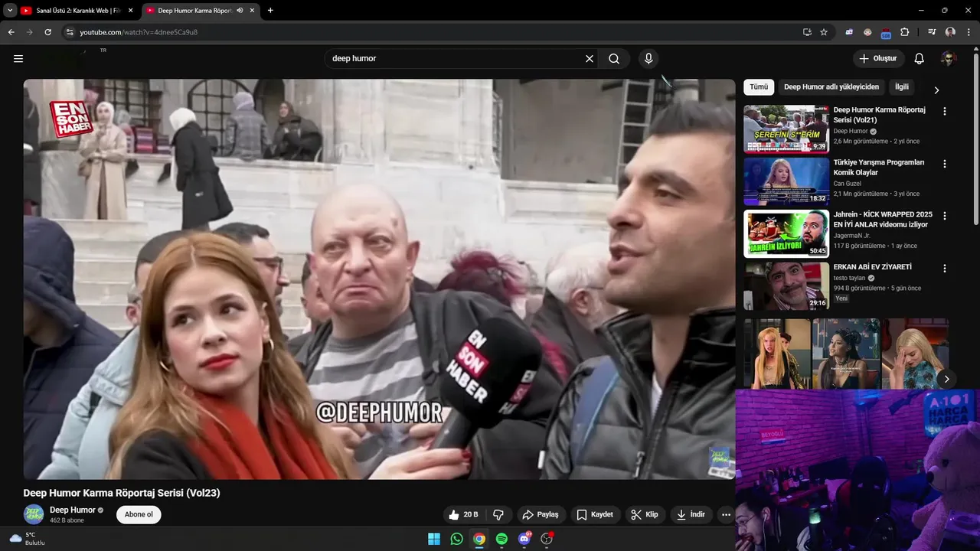Create a clip with Klip
980x551 pixels.
coord(645,514)
